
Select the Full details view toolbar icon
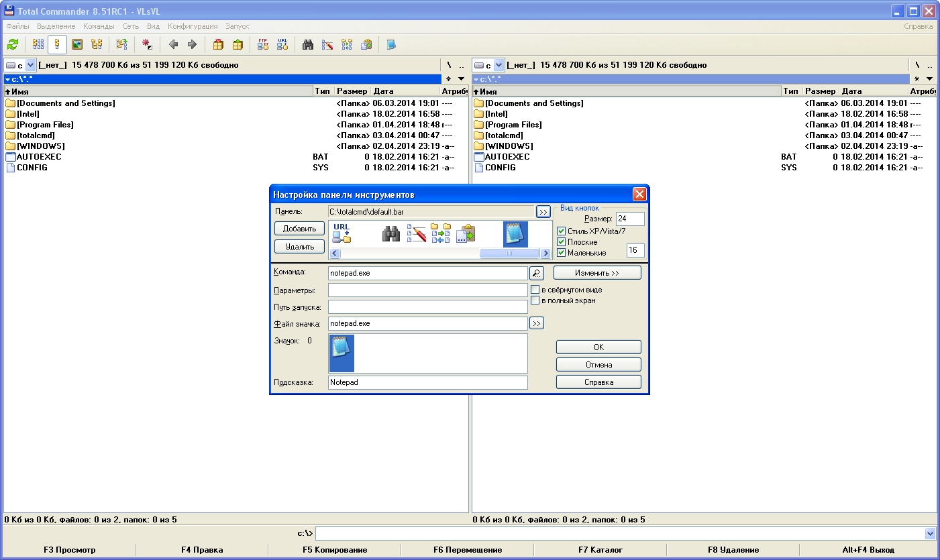[x=58, y=45]
